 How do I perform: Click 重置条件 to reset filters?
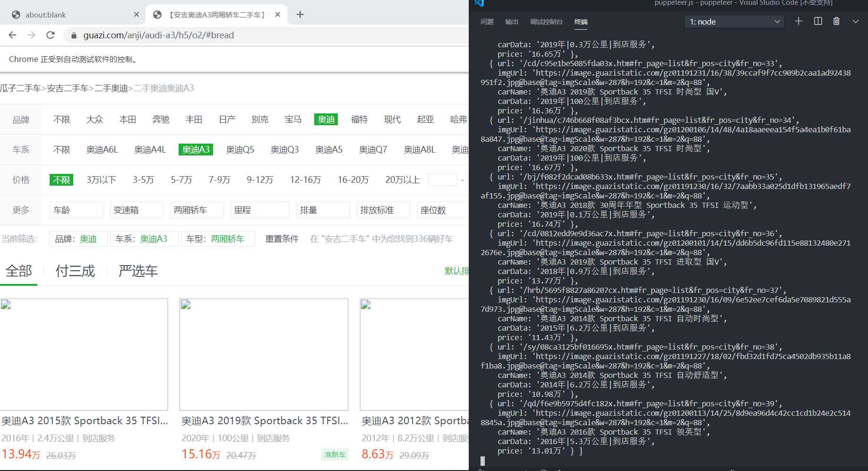coord(282,239)
